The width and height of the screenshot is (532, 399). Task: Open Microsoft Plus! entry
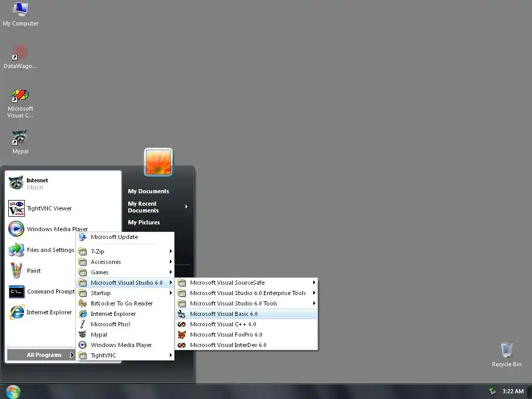pos(125,324)
